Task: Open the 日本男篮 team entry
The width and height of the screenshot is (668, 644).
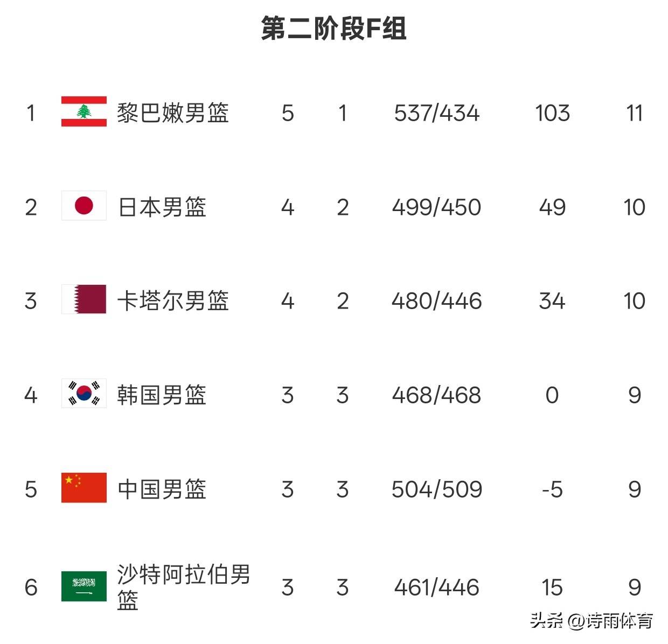Action: [x=162, y=207]
